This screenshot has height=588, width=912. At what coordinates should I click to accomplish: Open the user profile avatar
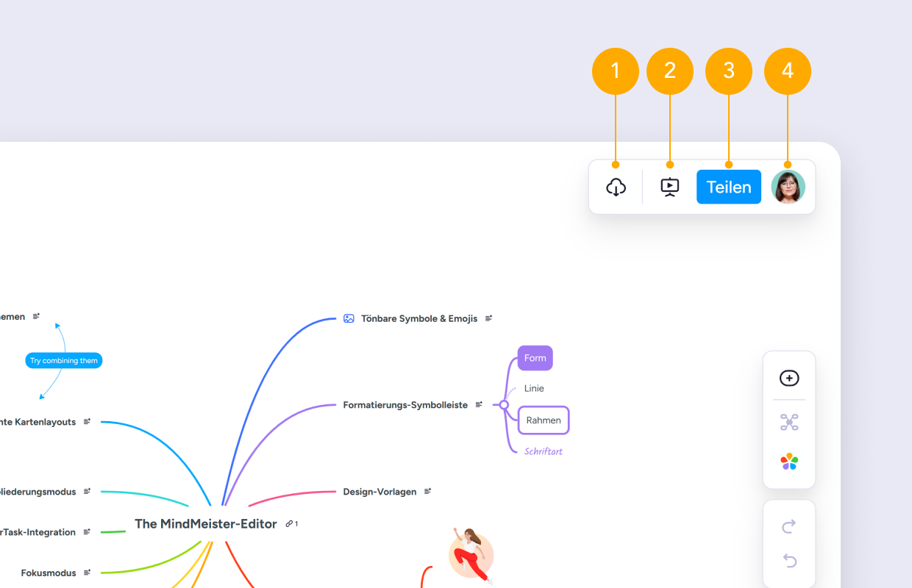point(788,187)
